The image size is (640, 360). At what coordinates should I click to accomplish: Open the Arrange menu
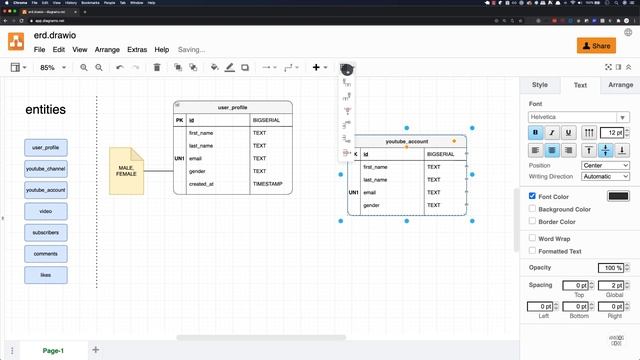click(x=107, y=50)
